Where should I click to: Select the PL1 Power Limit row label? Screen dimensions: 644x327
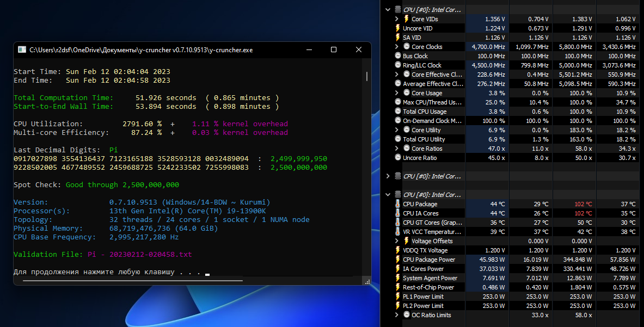coord(423,297)
